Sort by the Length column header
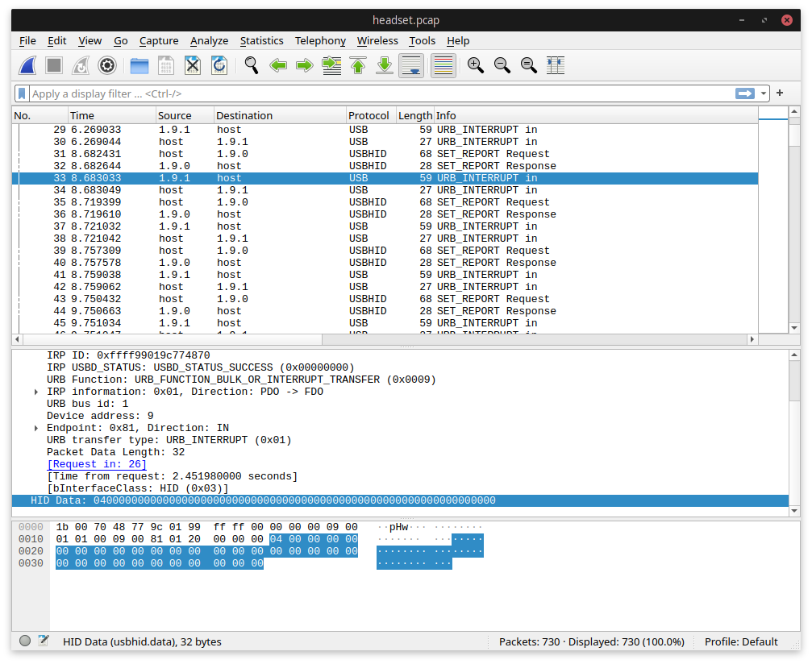812x664 pixels. pos(414,115)
